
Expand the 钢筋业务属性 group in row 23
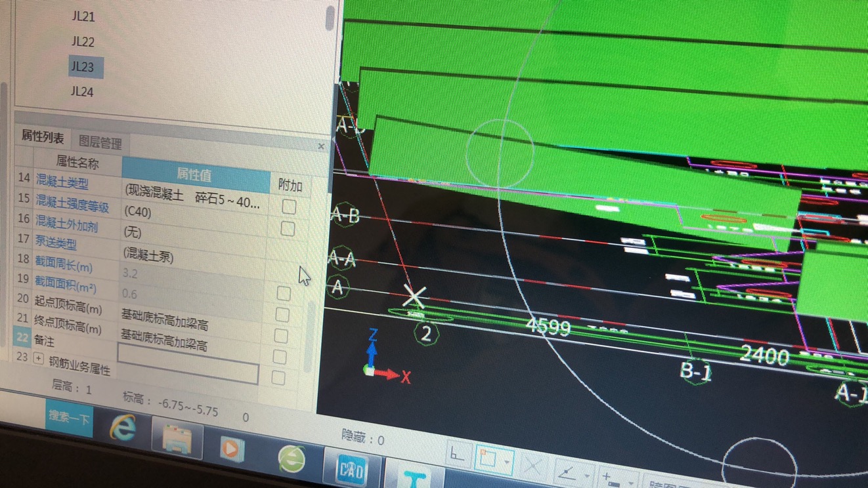click(x=38, y=358)
